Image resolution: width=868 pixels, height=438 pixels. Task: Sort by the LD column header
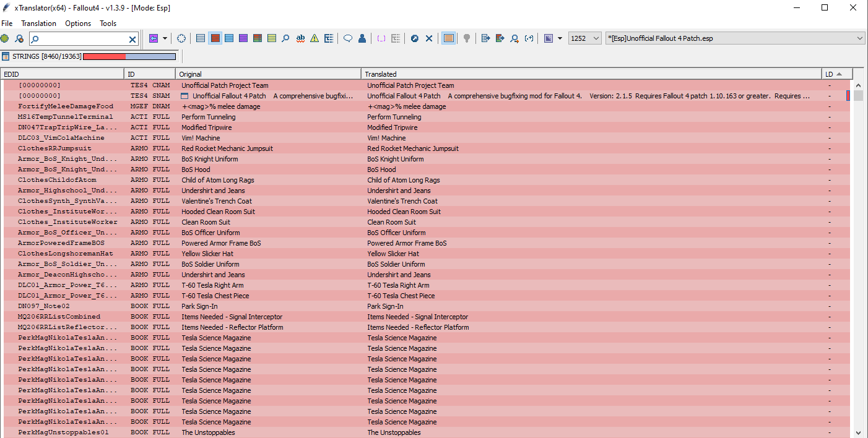(x=837, y=74)
